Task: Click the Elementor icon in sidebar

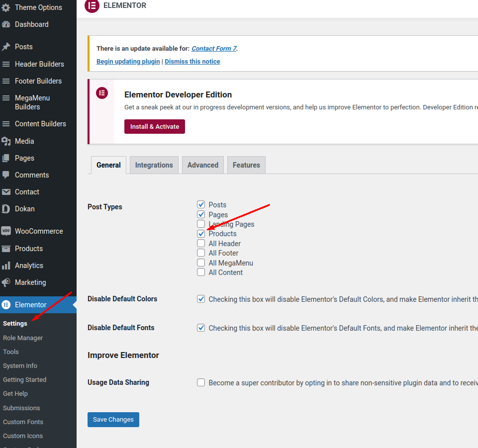Action: 6,305
